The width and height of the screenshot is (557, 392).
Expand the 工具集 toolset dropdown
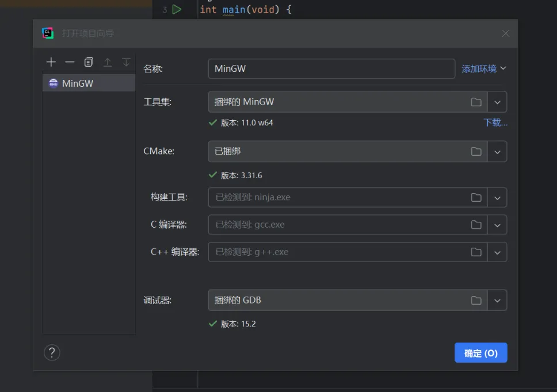[497, 102]
